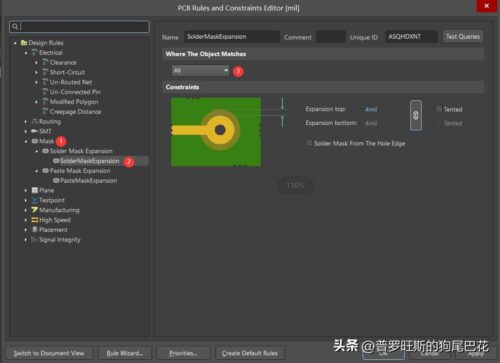
Task: Click the Design Rules folder icon
Action: (x=24, y=43)
